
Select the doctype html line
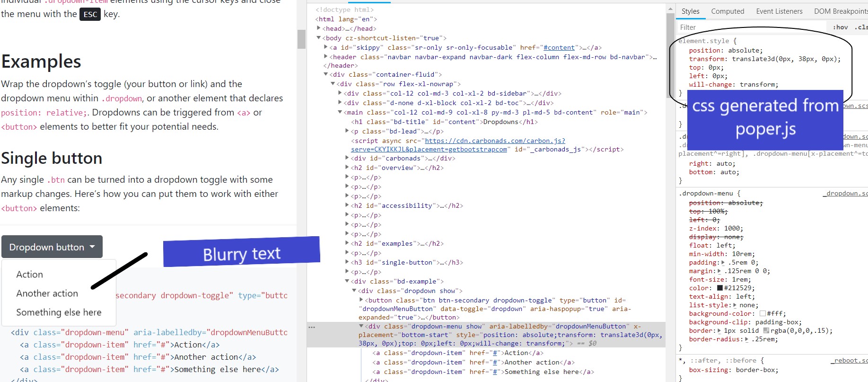click(x=344, y=9)
